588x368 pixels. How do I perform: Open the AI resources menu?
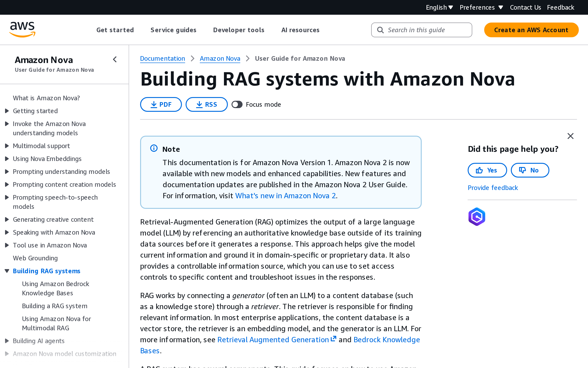click(x=300, y=30)
